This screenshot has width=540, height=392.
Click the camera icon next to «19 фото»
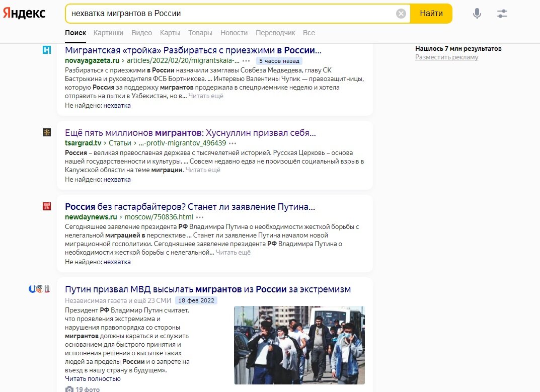click(x=68, y=388)
